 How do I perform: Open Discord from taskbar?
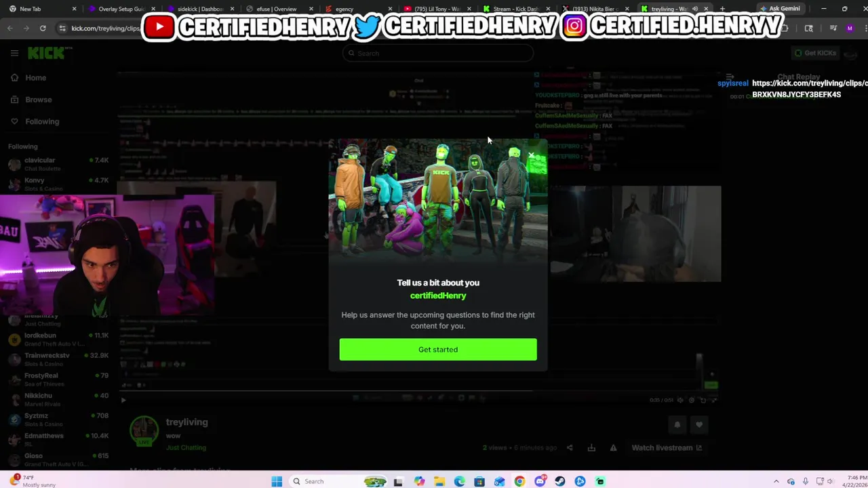[540, 481]
